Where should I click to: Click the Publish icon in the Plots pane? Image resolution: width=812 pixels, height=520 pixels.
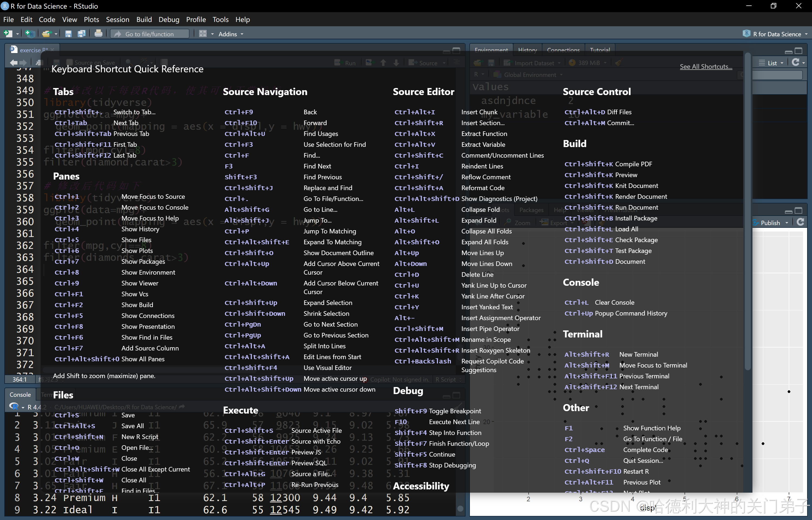[756, 223]
